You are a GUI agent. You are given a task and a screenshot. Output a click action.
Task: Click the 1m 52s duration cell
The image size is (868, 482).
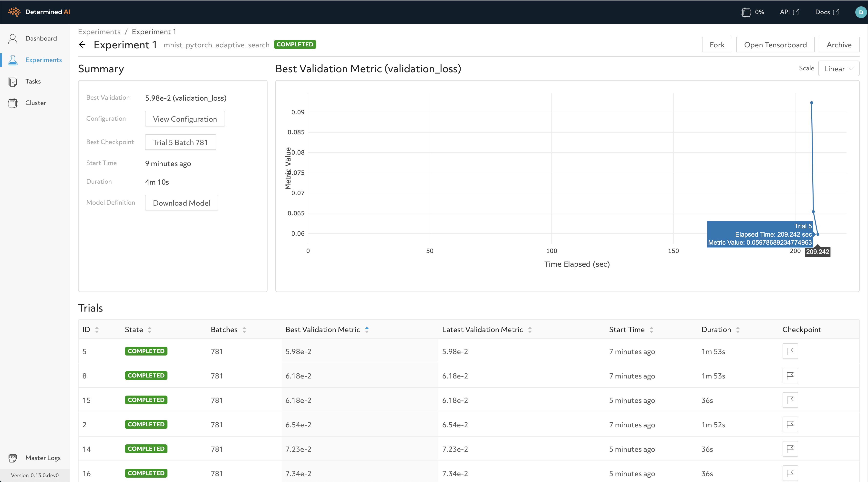(x=713, y=424)
